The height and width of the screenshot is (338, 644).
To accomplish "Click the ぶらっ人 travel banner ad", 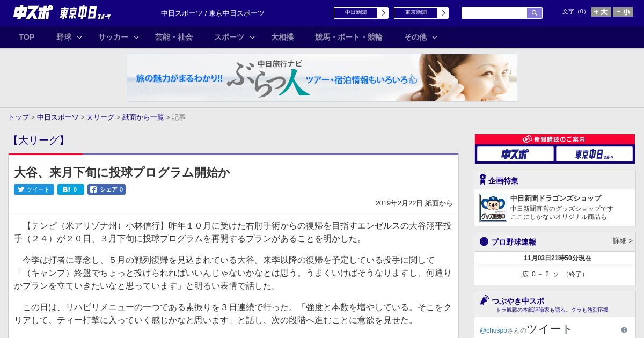I will pos(322,78).
